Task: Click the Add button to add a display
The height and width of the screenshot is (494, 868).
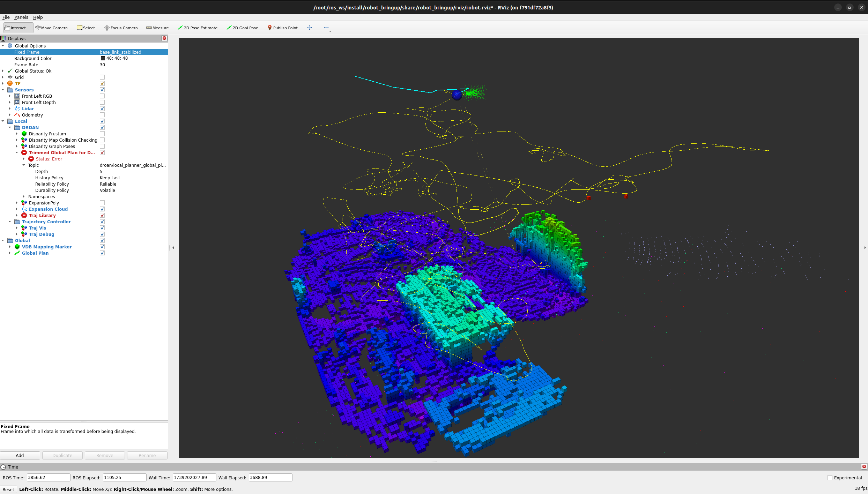Action: pyautogui.click(x=20, y=455)
